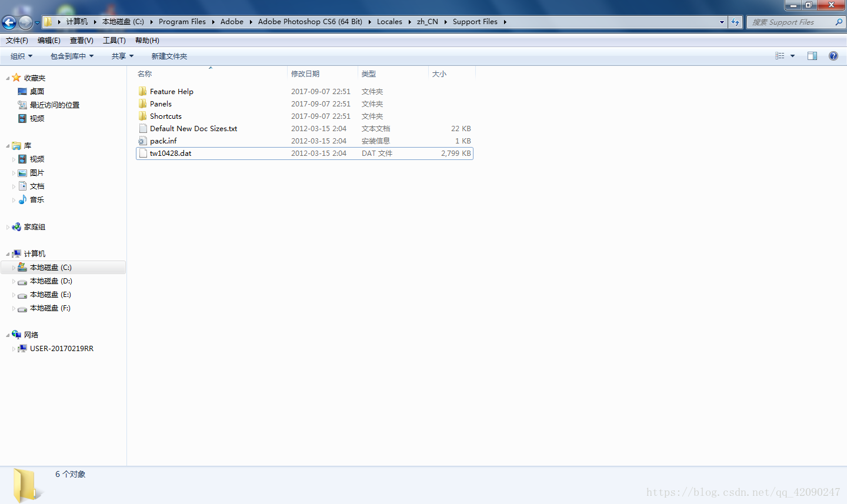Open dropdown arrow after Support Files breadcrumb
The height and width of the screenshot is (504, 847).
point(505,22)
